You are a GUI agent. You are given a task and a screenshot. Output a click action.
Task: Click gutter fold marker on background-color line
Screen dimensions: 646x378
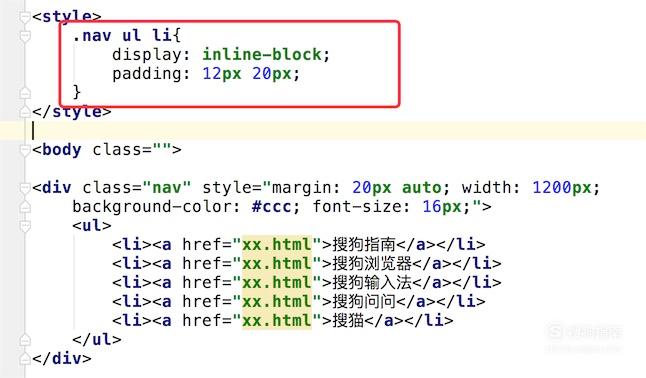point(25,206)
